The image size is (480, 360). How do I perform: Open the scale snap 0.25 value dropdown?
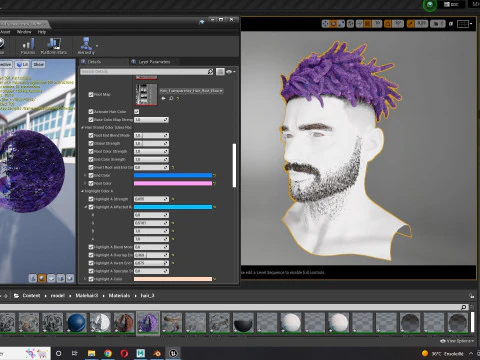tap(422, 24)
